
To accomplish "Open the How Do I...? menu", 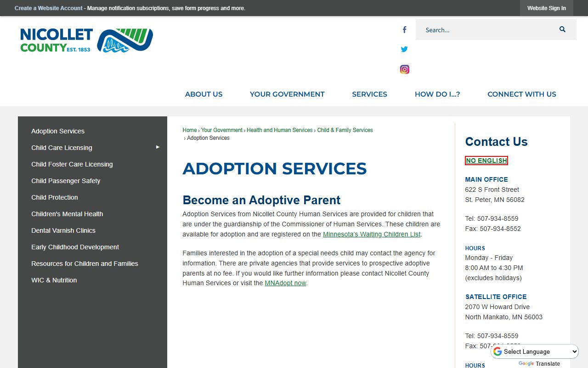I will [x=437, y=94].
